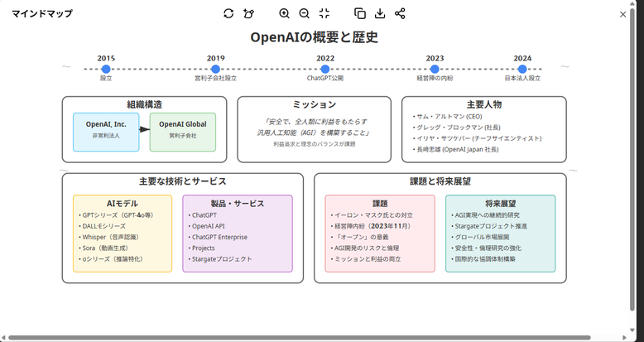Image resolution: width=644 pixels, height=342 pixels.
Task: Click ミッションと利益の両立 item
Action: tap(366, 259)
